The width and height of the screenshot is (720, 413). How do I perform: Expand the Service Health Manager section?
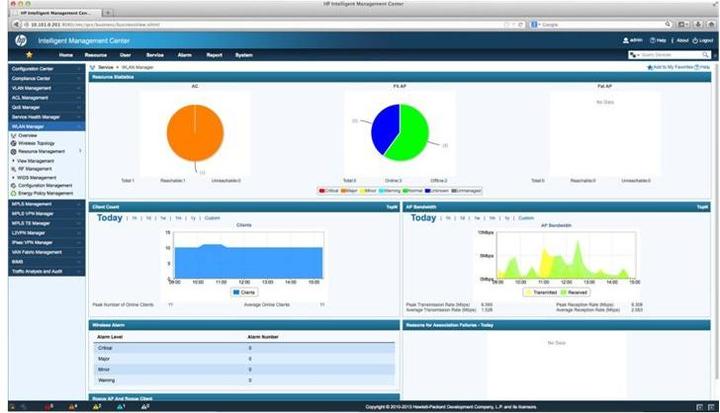point(46,117)
